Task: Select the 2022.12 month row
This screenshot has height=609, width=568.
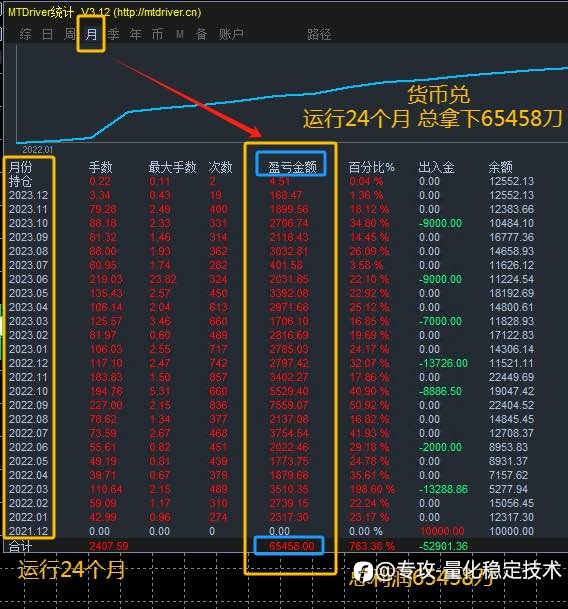Action: 271,363
